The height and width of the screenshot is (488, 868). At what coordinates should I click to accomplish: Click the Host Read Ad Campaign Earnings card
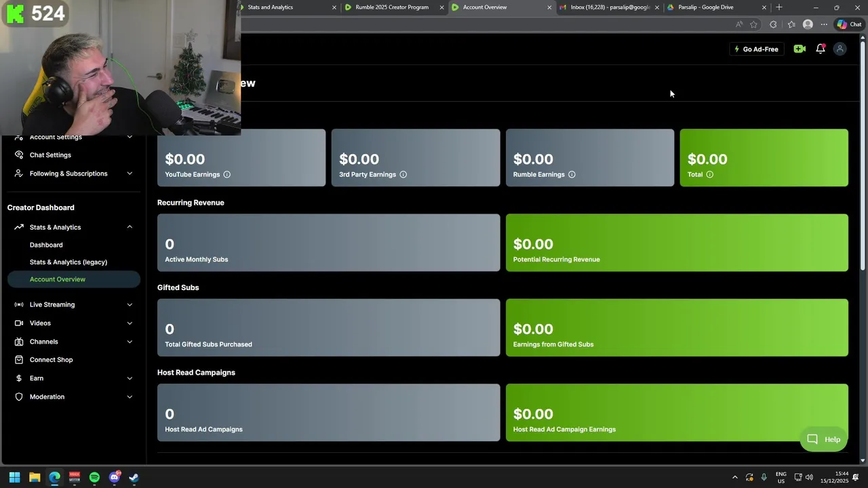tap(677, 413)
